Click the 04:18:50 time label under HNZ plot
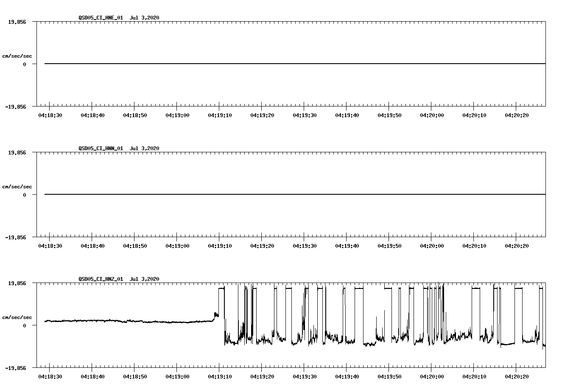 coord(135,377)
